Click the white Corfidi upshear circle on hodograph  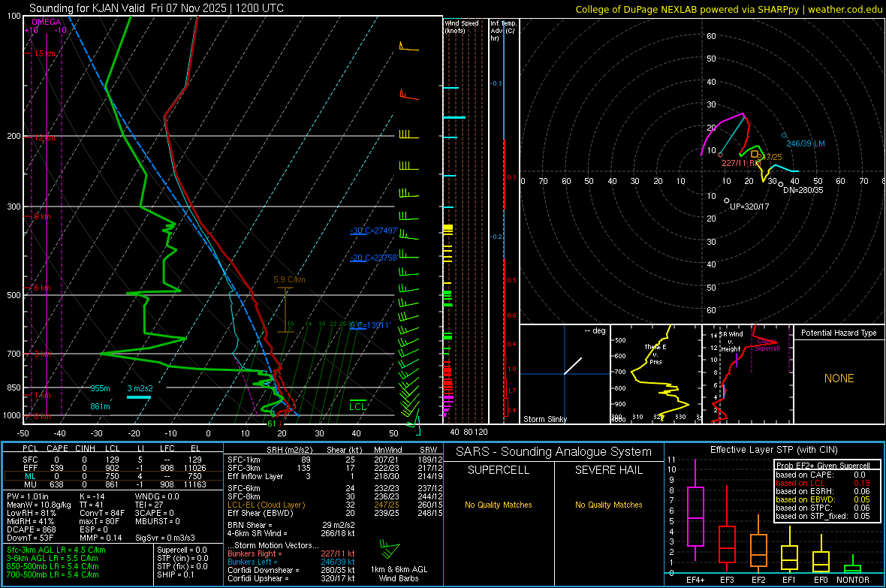727,201
